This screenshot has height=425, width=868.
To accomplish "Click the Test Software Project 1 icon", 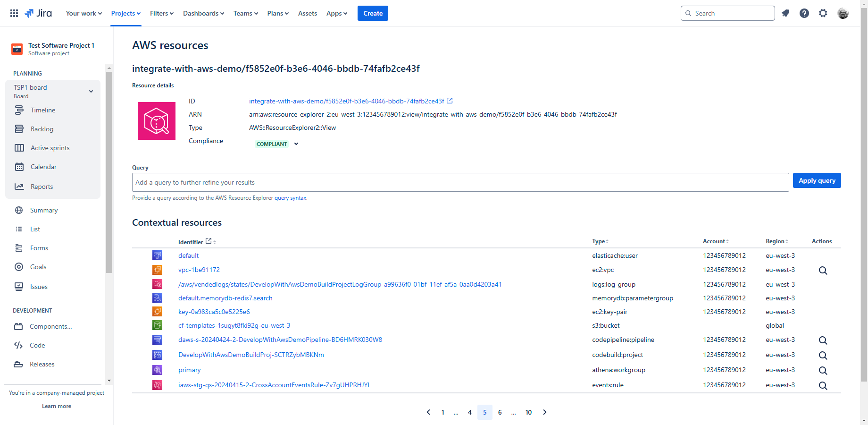I will click(17, 49).
